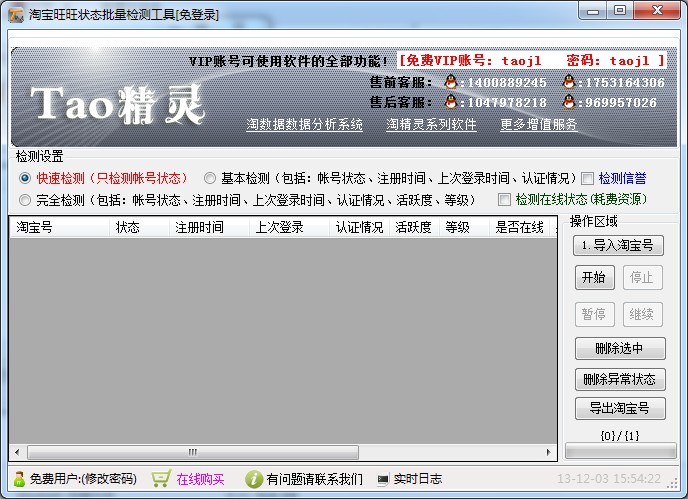This screenshot has height=499, width=688.
Task: Click the 停止 button
Action: (x=642, y=277)
